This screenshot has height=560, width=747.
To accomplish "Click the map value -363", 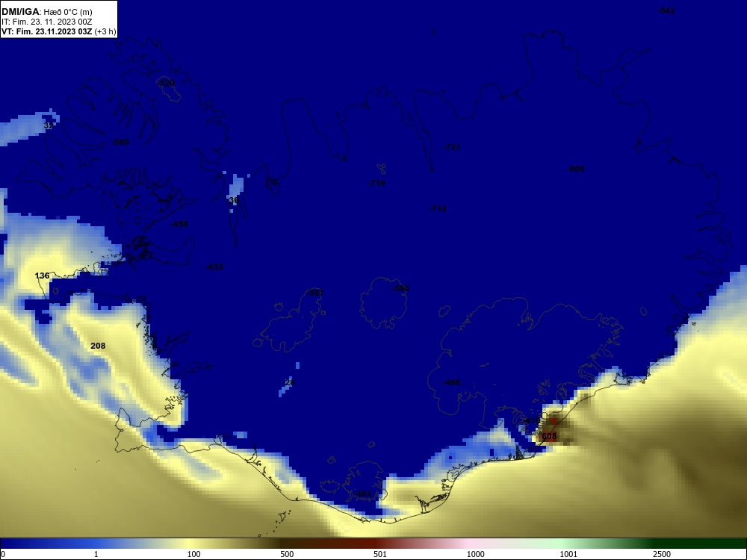I will coord(362,494).
